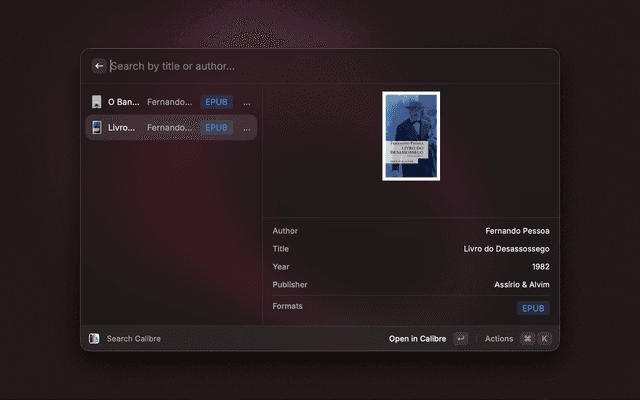Click EPUB tag on Livro... row

[216, 128]
